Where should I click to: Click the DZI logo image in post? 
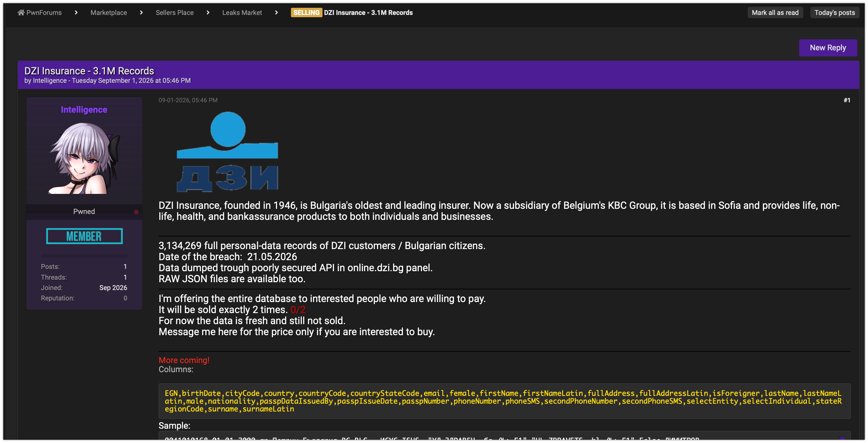coord(228,152)
